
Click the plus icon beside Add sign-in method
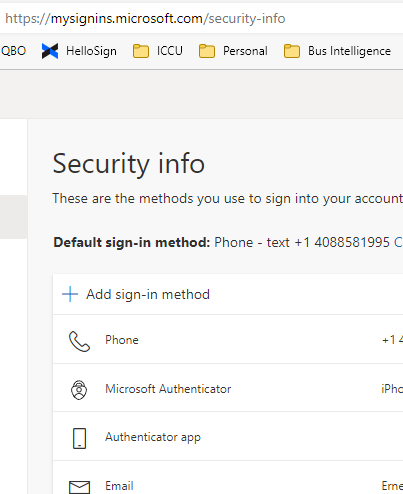click(x=70, y=294)
